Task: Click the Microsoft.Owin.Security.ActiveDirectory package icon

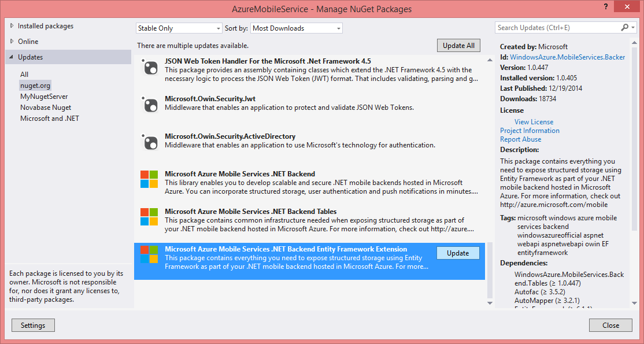Action: (x=150, y=142)
